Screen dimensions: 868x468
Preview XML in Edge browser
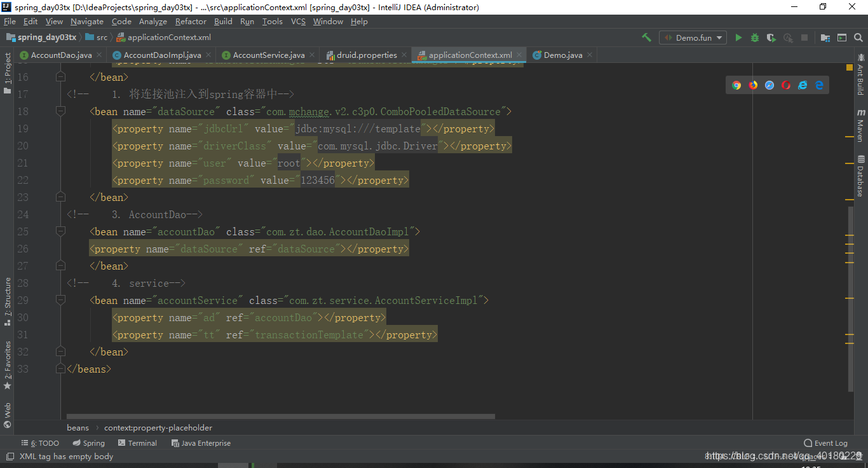pyautogui.click(x=819, y=85)
